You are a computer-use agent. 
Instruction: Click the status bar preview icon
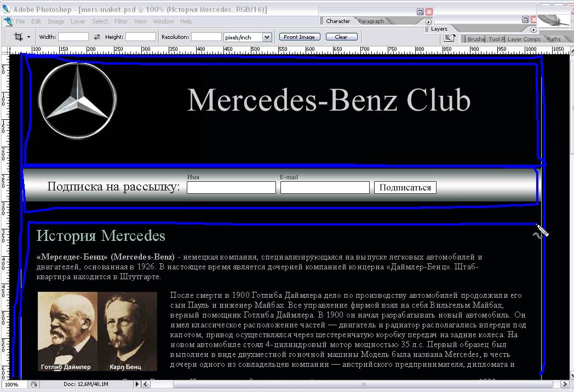pos(34,384)
